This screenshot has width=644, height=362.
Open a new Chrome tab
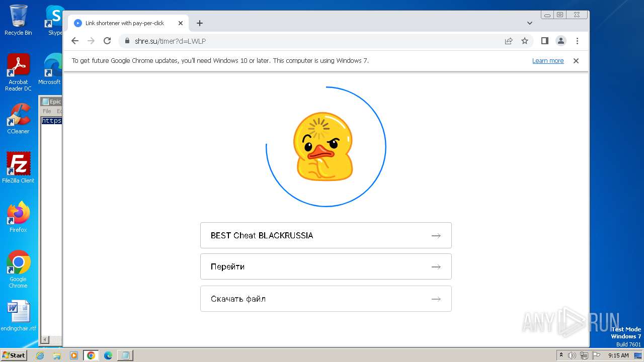tap(200, 23)
